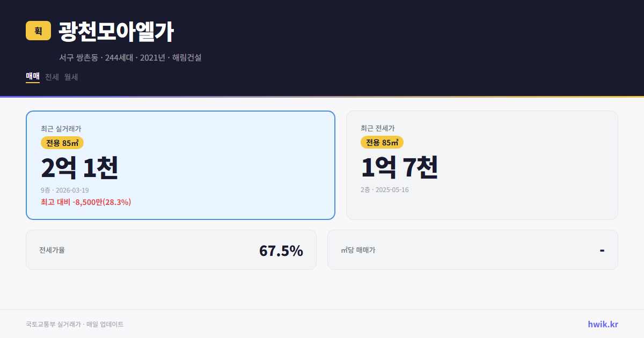Click the date text 9층 · 2026-03-19

click(65, 190)
